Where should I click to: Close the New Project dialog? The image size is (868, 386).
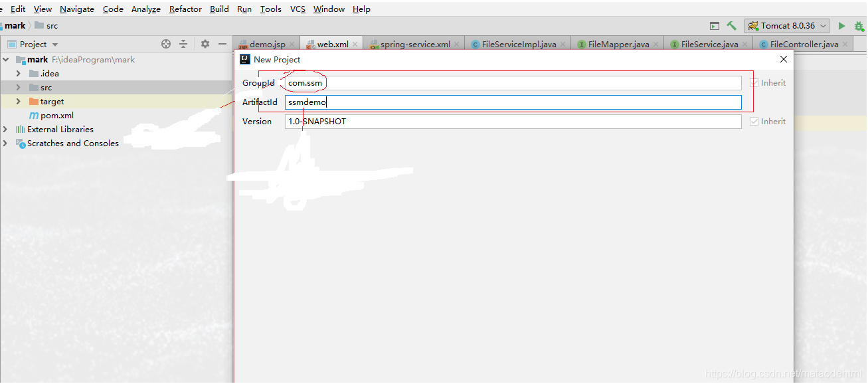[784, 59]
